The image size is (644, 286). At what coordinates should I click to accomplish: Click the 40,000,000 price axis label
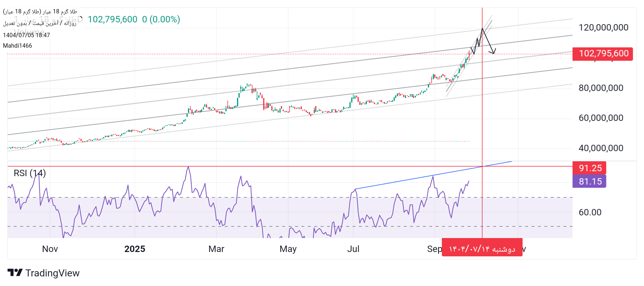pos(601,148)
